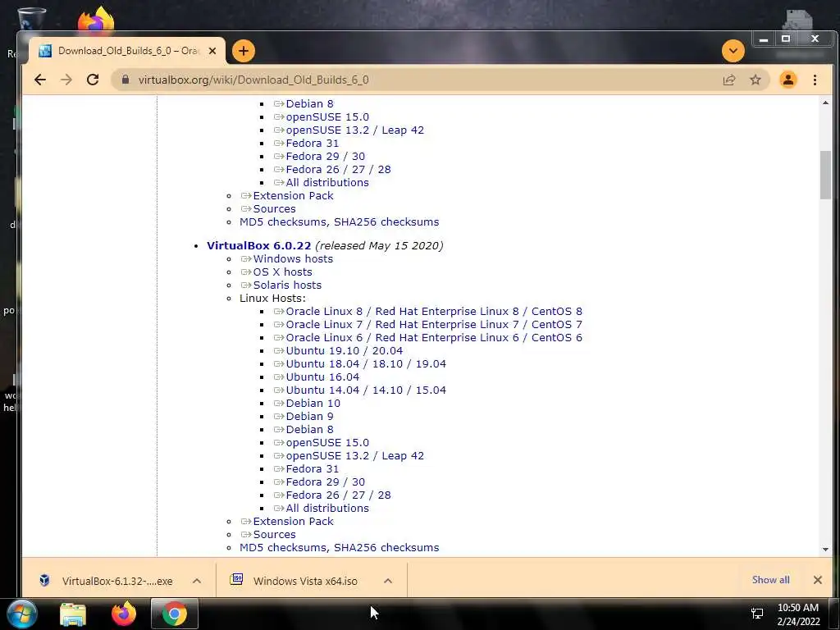The width and height of the screenshot is (840, 630).
Task: Go back with the browser back arrow
Action: 40,80
